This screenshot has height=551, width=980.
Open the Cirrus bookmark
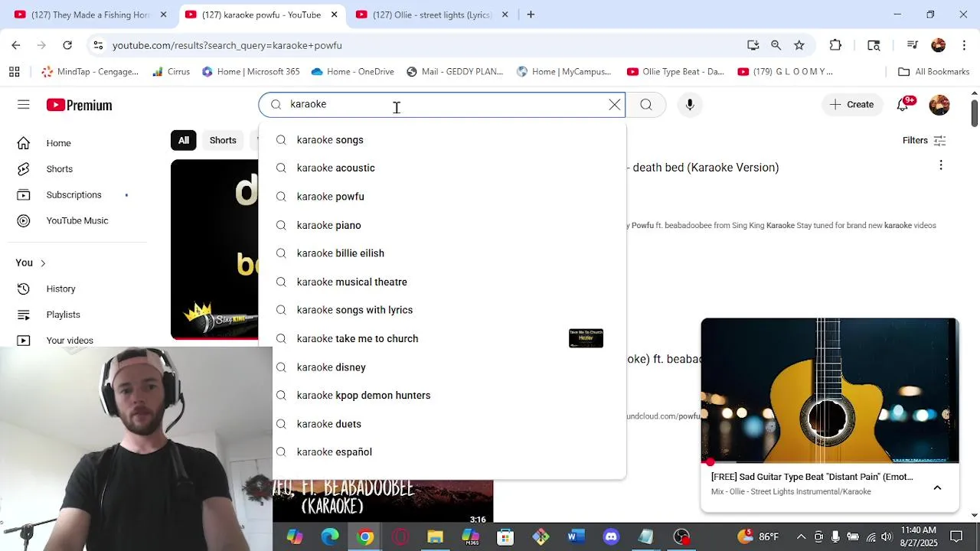171,72
